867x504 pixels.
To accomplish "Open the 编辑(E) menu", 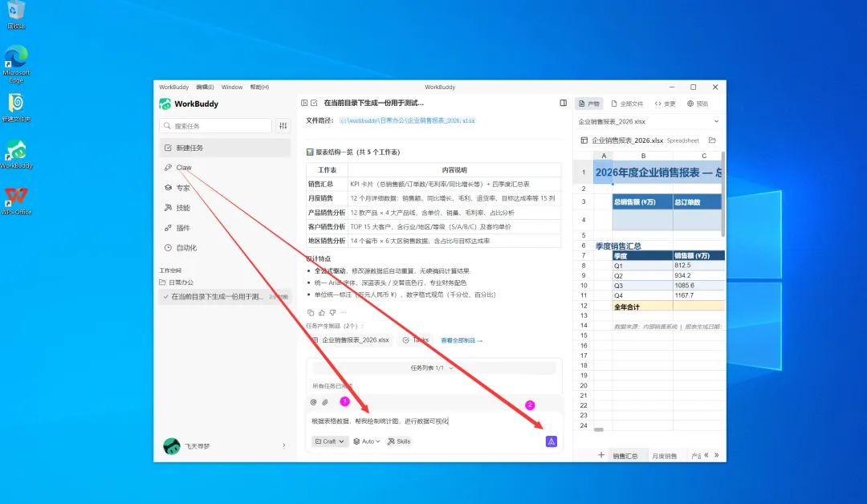I will [205, 87].
